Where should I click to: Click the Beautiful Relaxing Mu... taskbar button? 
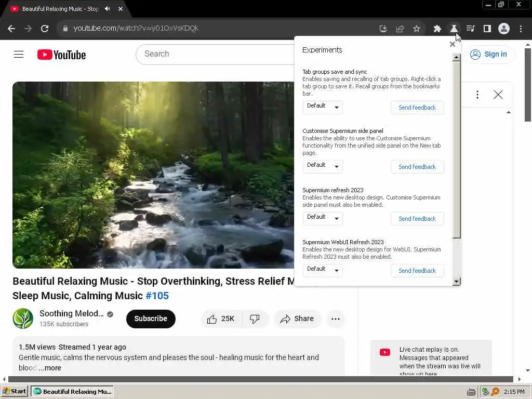(x=72, y=391)
